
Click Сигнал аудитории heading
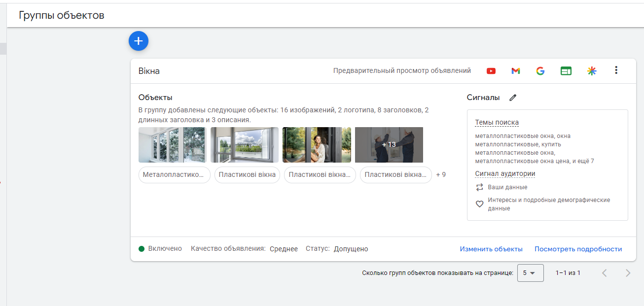505,174
